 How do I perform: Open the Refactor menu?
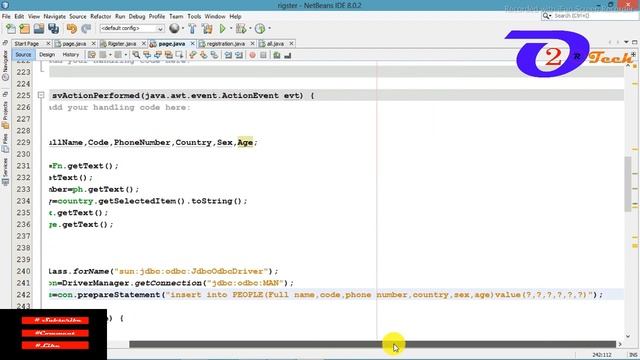[100, 16]
